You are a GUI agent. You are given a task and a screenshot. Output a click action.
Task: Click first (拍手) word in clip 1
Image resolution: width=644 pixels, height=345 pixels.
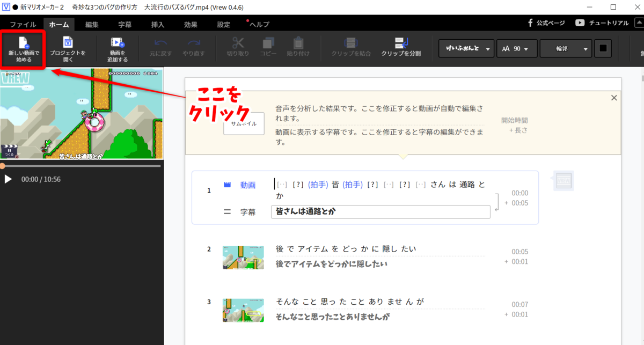tap(318, 185)
